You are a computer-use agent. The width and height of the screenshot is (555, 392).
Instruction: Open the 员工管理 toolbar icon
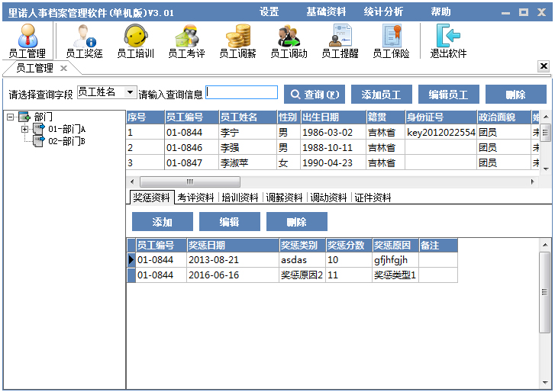tap(27, 40)
